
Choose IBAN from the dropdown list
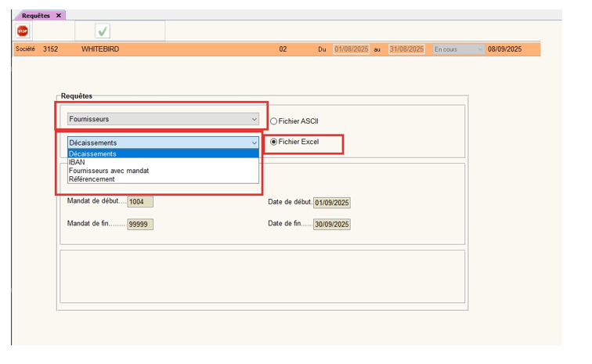[77, 162]
